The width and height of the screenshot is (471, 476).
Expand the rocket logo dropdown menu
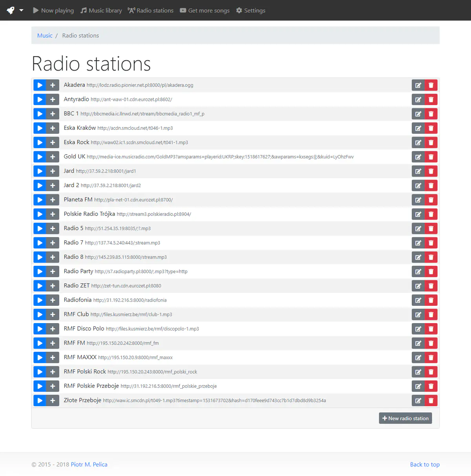15,11
